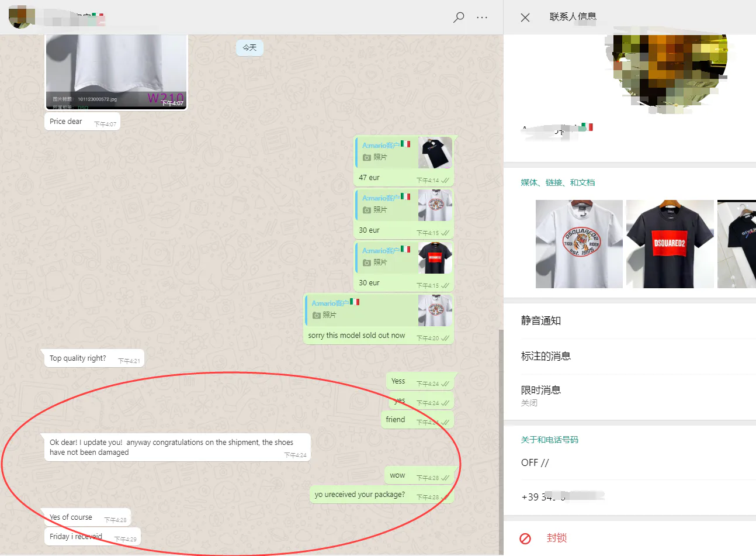The width and height of the screenshot is (756, 556).
Task: Open black Dsquared2 red-box shirt media thumbnail
Action: (x=670, y=244)
